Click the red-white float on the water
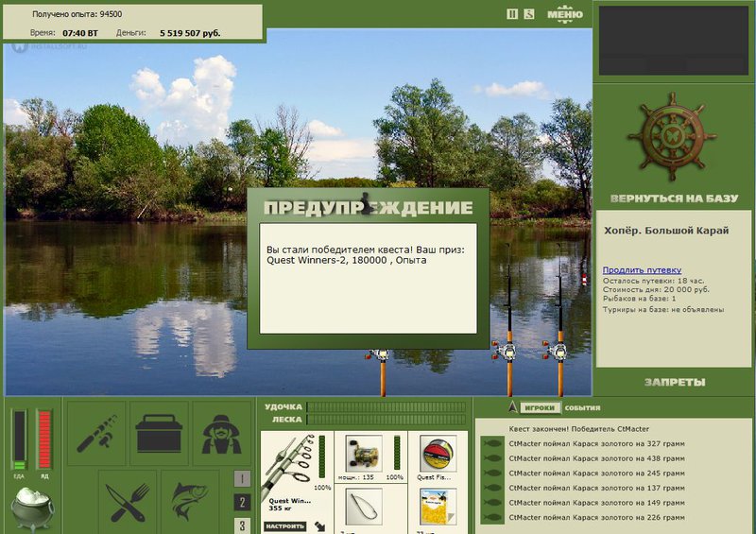Viewport: 756px width, 534px height. click(x=585, y=279)
